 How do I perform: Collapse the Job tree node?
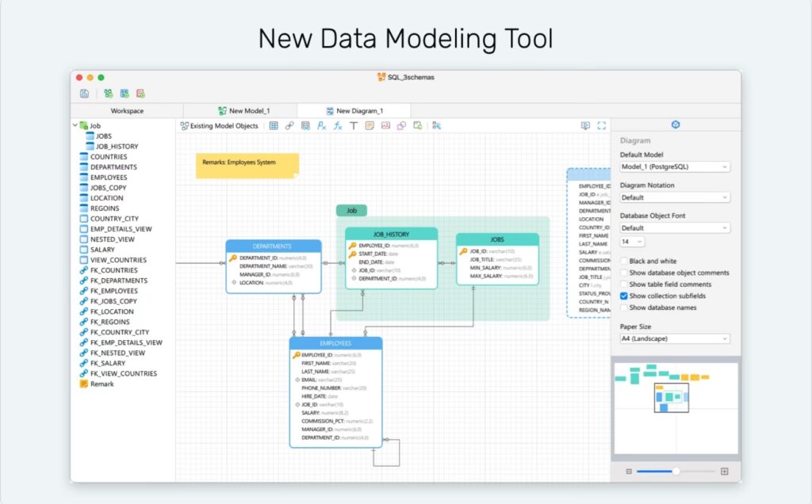[75, 125]
